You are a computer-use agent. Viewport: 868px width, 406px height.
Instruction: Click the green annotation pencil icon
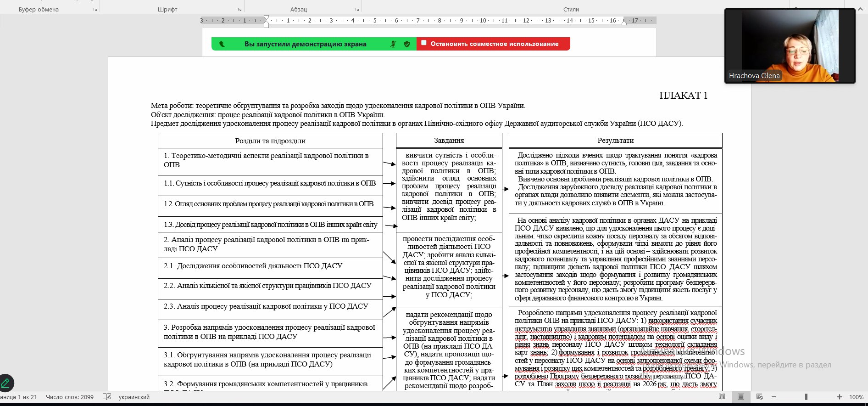pos(6,383)
